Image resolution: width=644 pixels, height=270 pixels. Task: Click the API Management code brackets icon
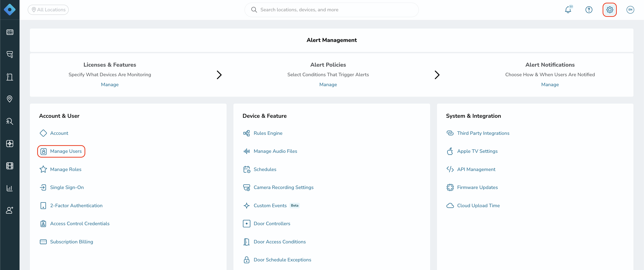(x=450, y=169)
